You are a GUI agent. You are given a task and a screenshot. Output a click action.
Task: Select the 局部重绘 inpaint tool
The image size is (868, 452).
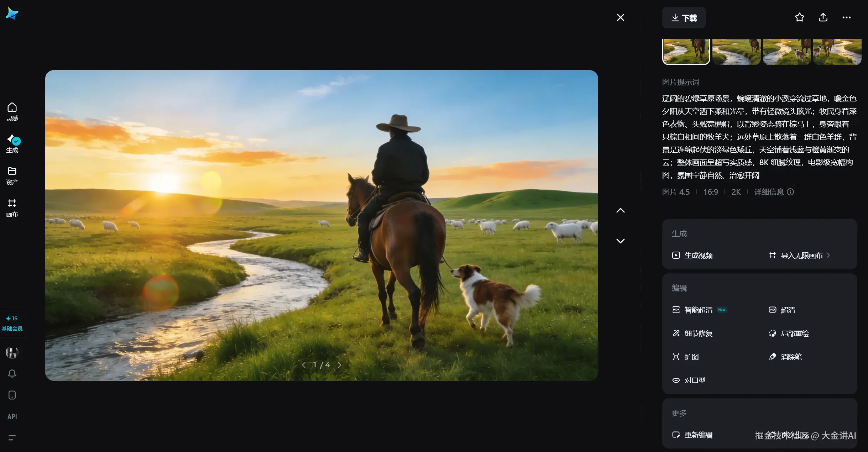789,333
